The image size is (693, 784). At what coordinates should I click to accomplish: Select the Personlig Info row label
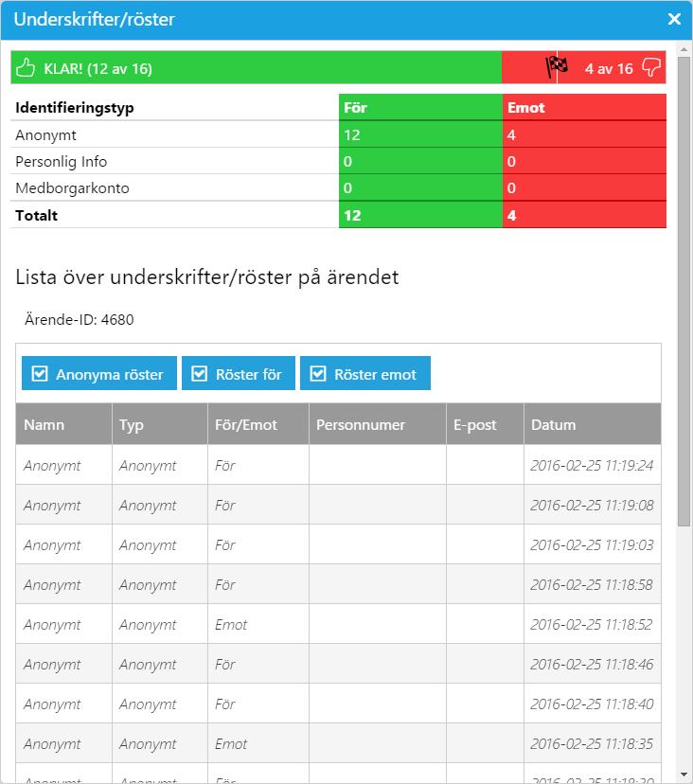(x=61, y=162)
